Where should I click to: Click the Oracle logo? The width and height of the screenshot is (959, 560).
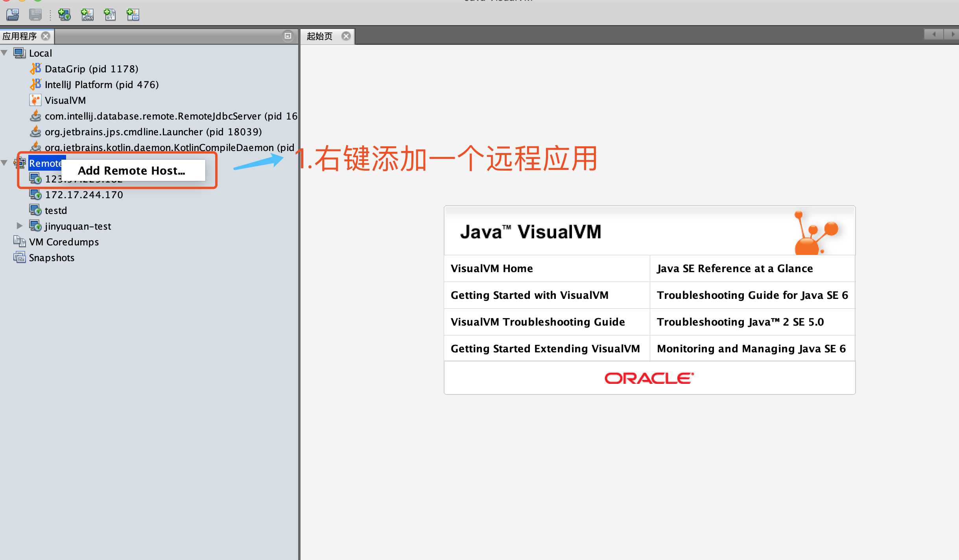click(x=649, y=378)
